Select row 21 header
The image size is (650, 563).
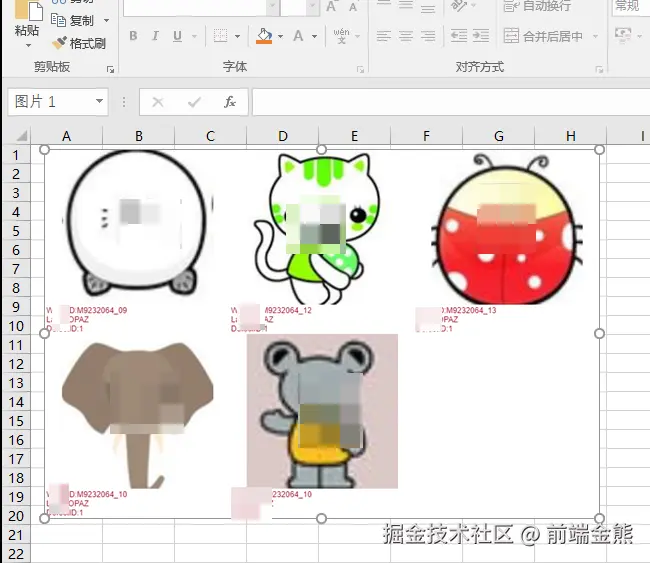16,535
